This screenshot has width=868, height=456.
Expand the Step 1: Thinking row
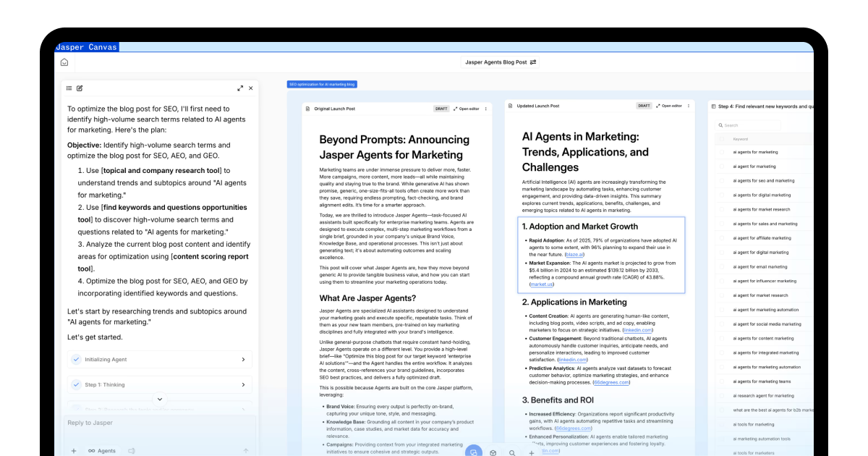pos(242,385)
